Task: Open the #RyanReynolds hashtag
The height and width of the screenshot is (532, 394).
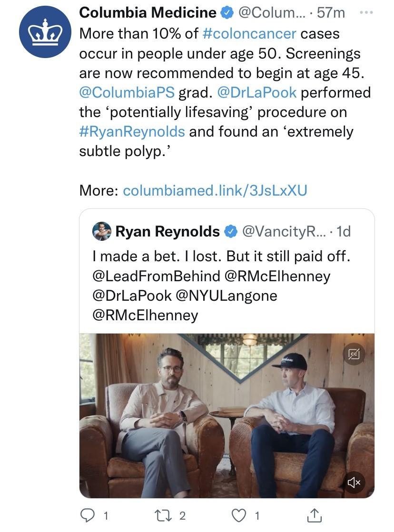Action: 132,131
